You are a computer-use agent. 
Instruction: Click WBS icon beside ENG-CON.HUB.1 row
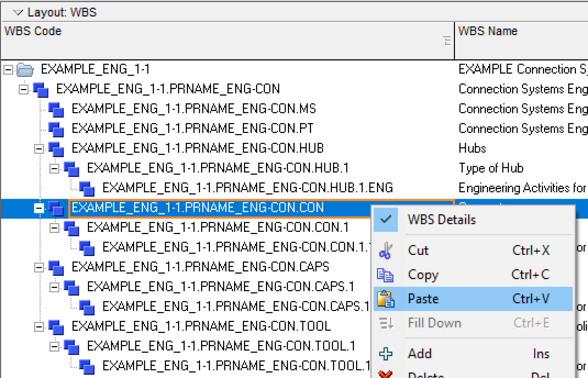click(x=72, y=169)
